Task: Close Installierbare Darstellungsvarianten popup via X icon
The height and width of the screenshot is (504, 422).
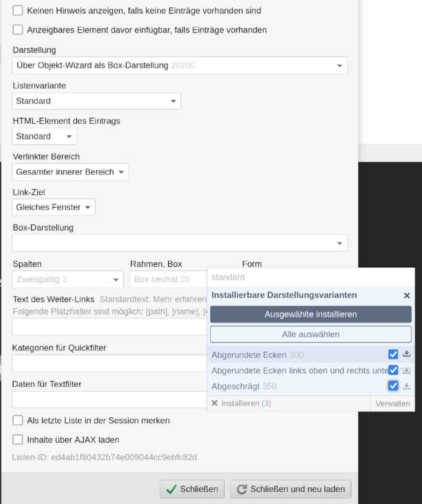Action: [407, 295]
